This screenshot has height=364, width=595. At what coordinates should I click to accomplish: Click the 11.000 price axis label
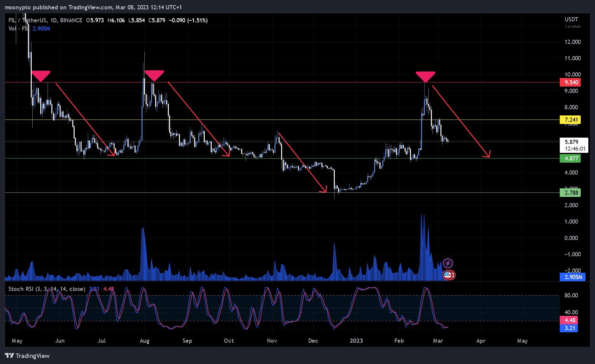572,58
